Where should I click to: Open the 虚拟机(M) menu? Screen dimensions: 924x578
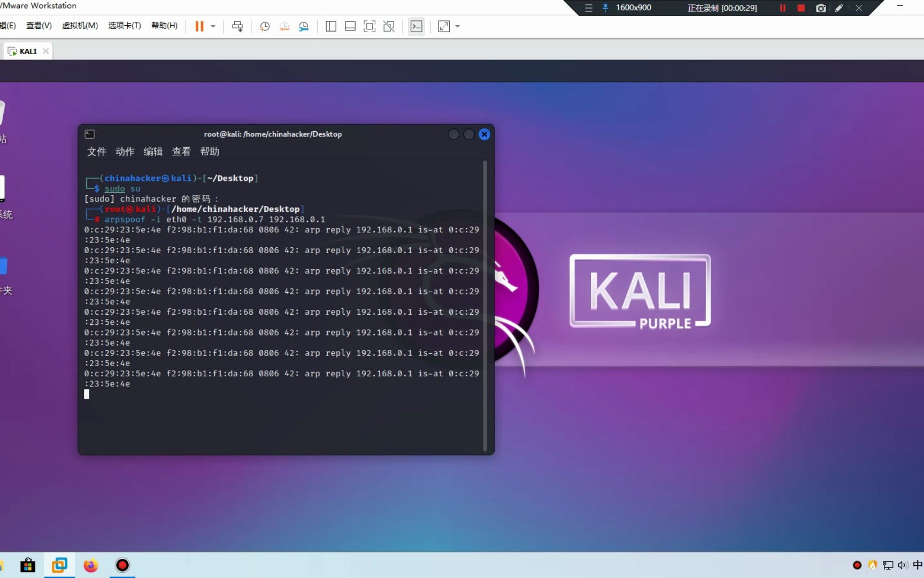[x=80, y=25]
